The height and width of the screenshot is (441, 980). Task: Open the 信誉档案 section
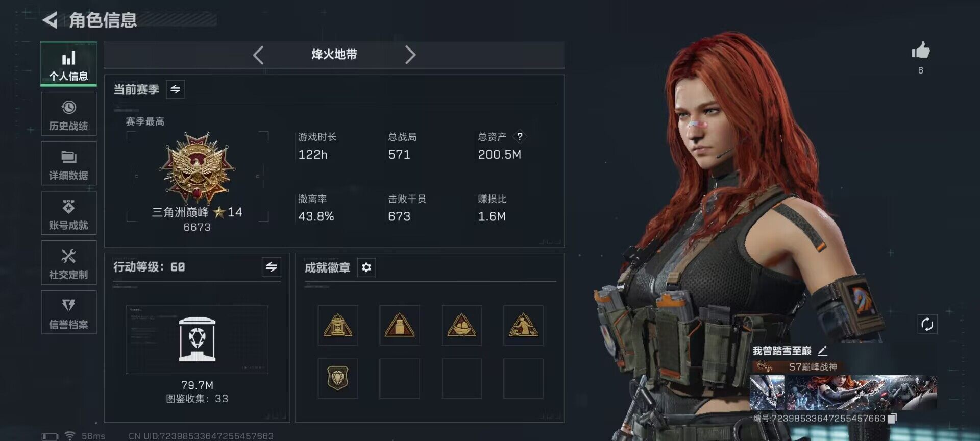pyautogui.click(x=69, y=312)
